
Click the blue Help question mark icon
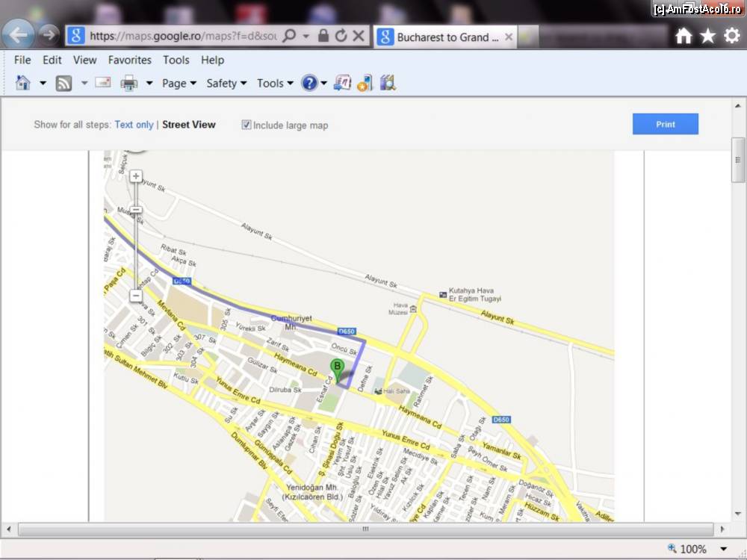pyautogui.click(x=309, y=83)
